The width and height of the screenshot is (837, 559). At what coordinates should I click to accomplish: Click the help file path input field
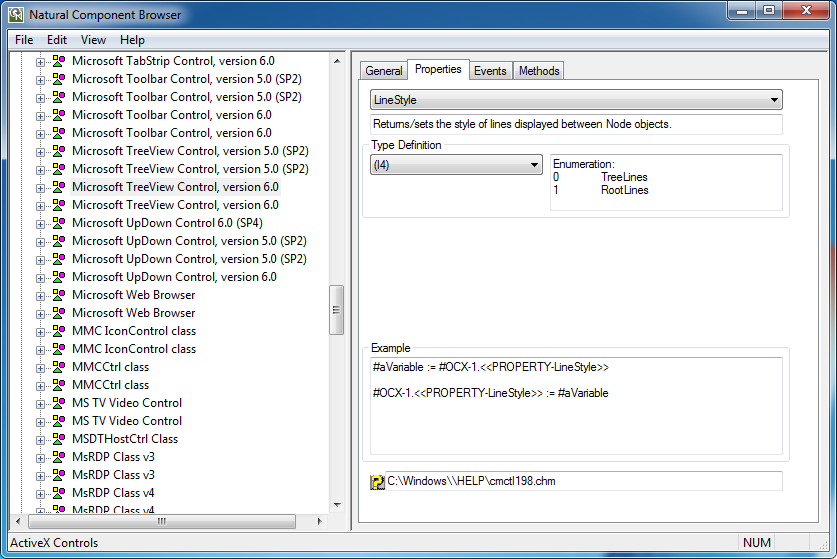583,481
